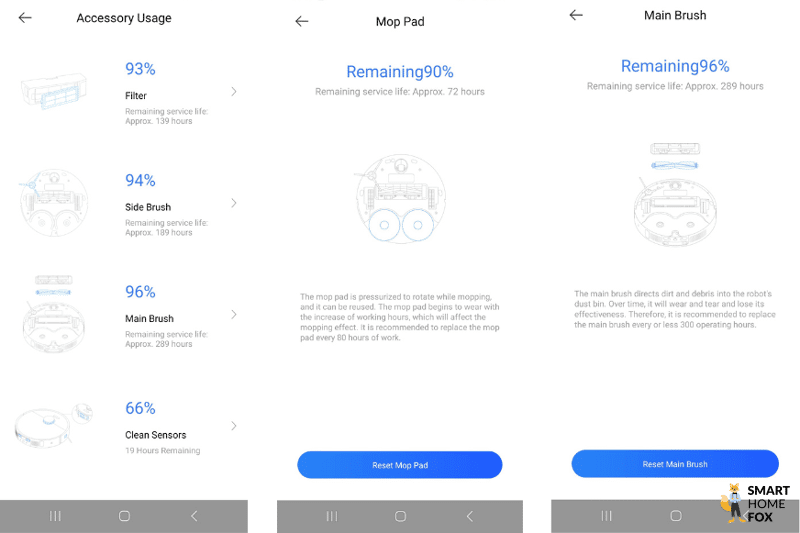Screen dimensions: 800x533
Task: Go back from Mop Pad screen
Action: pos(302,21)
